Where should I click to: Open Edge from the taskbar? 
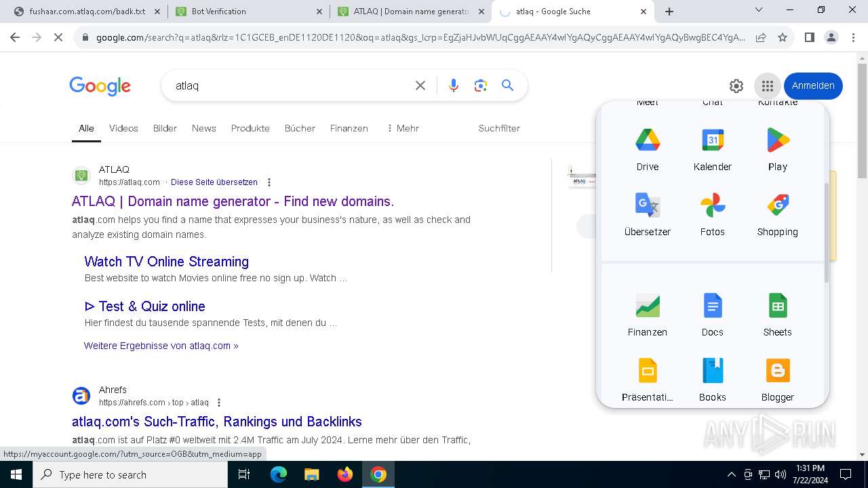pyautogui.click(x=279, y=474)
